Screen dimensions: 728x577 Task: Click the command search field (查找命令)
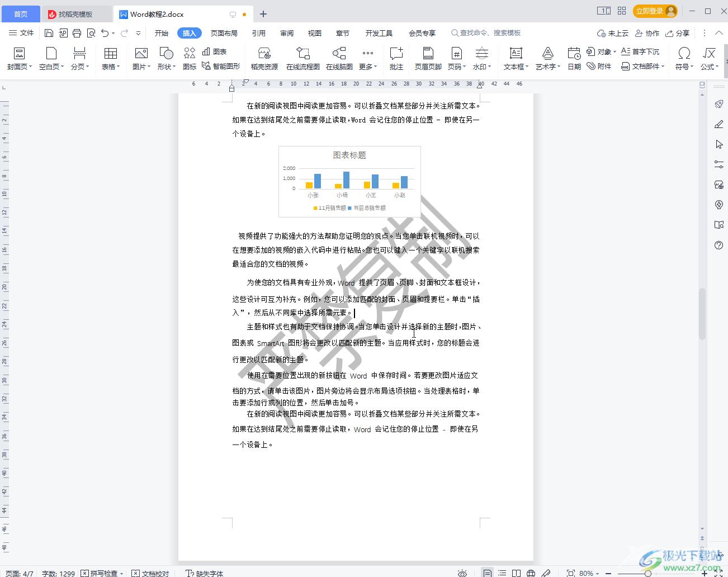pos(486,33)
